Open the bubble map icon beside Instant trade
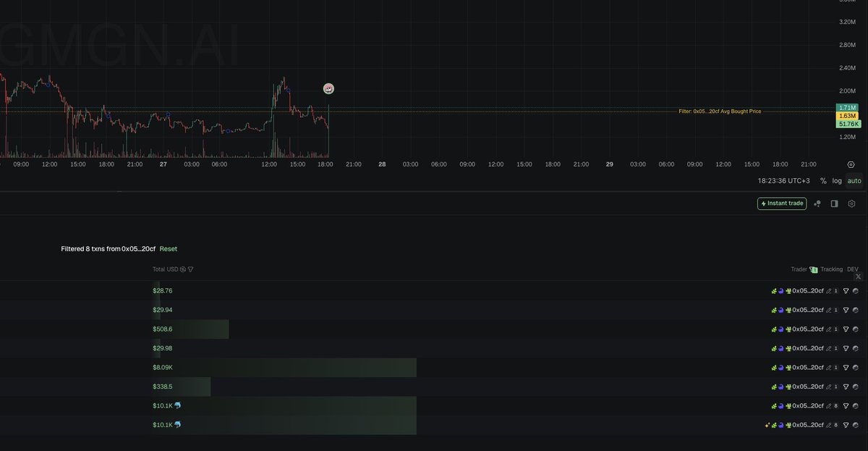868x451 pixels. [817, 204]
